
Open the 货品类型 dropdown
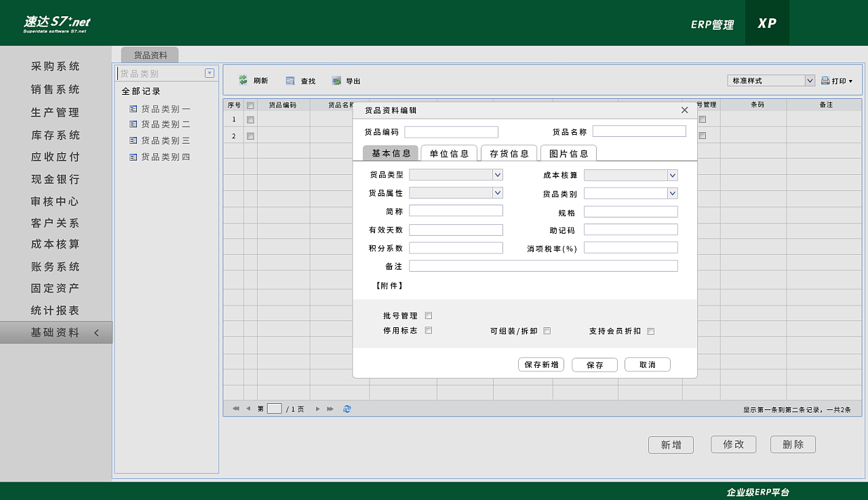coord(498,175)
